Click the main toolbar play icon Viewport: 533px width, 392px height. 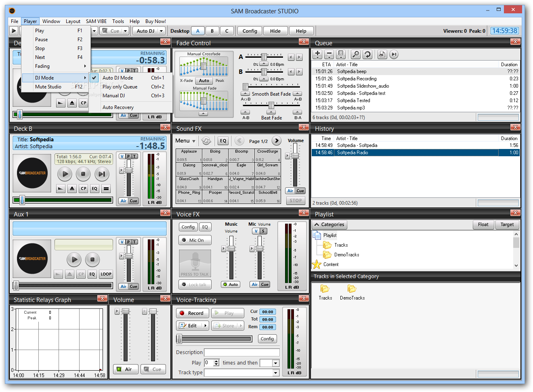pyautogui.click(x=14, y=31)
